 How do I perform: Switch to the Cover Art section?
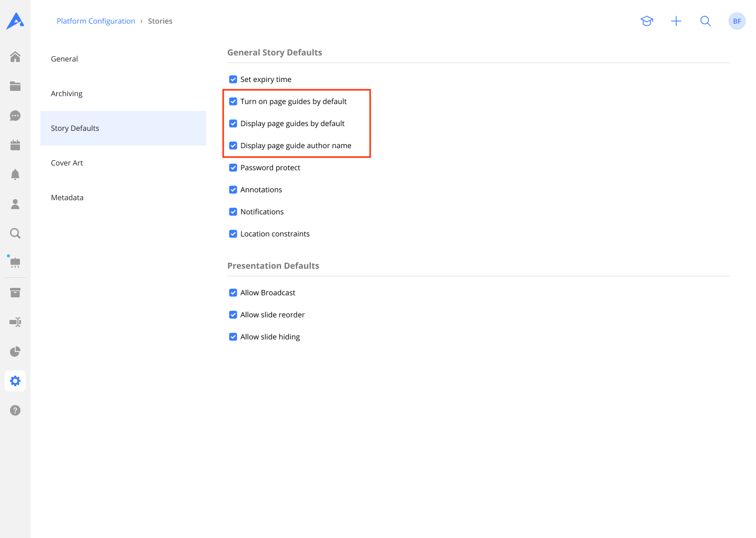[67, 163]
